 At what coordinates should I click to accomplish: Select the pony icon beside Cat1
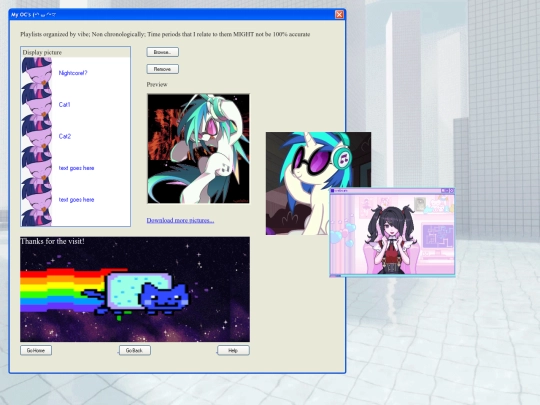[37, 104]
